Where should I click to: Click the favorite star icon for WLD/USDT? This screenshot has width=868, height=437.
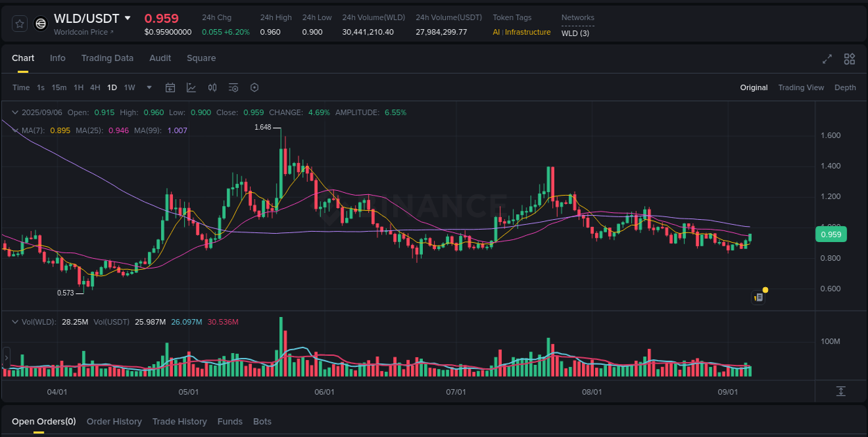(x=19, y=23)
